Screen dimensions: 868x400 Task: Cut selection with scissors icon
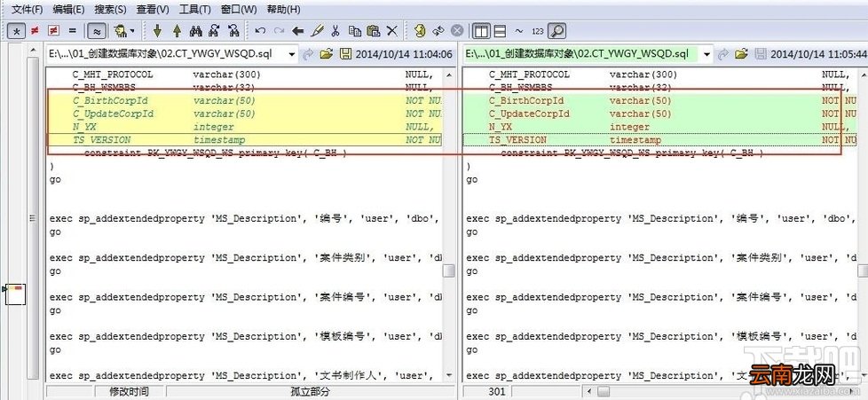[335, 31]
